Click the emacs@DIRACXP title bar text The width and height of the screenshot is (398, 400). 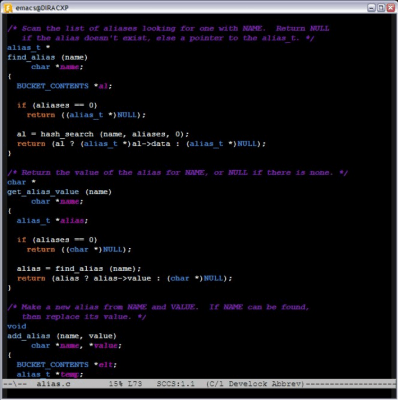coord(42,8)
